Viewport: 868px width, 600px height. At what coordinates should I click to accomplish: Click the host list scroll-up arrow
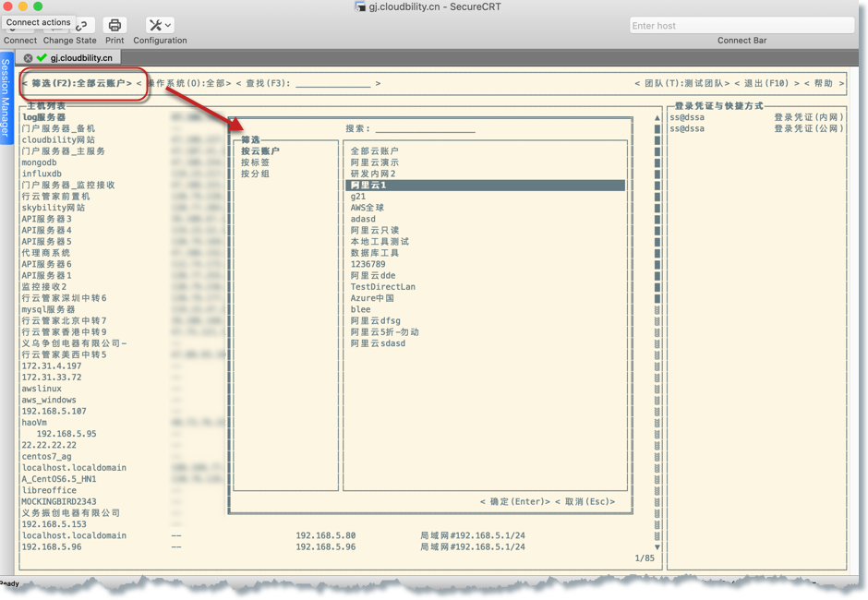pyautogui.click(x=657, y=117)
